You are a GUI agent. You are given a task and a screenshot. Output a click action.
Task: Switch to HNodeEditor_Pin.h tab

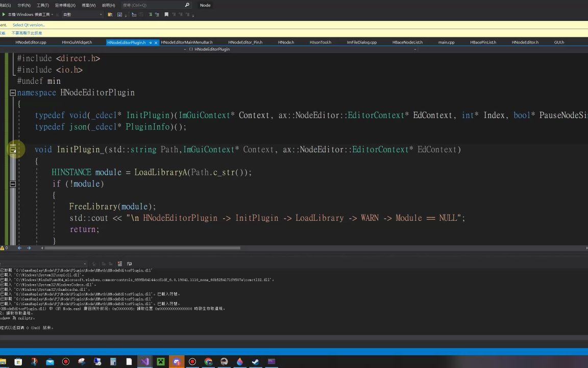click(x=245, y=42)
